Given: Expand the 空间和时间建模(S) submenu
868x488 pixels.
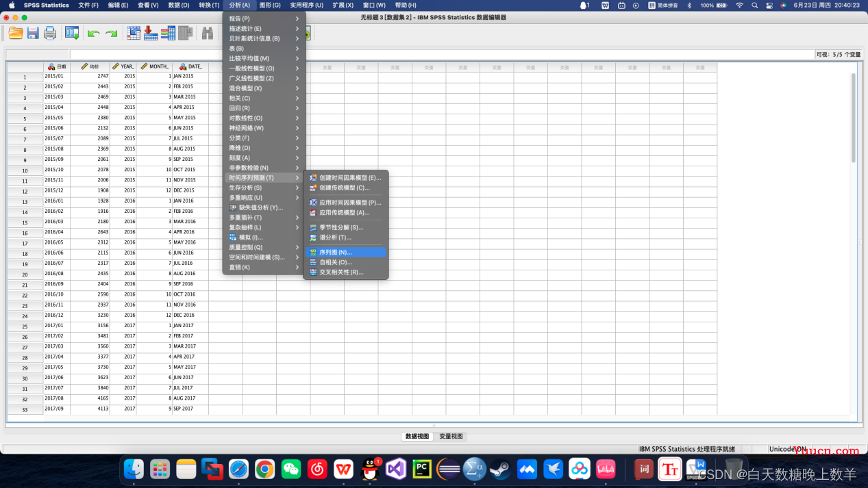Looking at the screenshot, I should coord(264,257).
